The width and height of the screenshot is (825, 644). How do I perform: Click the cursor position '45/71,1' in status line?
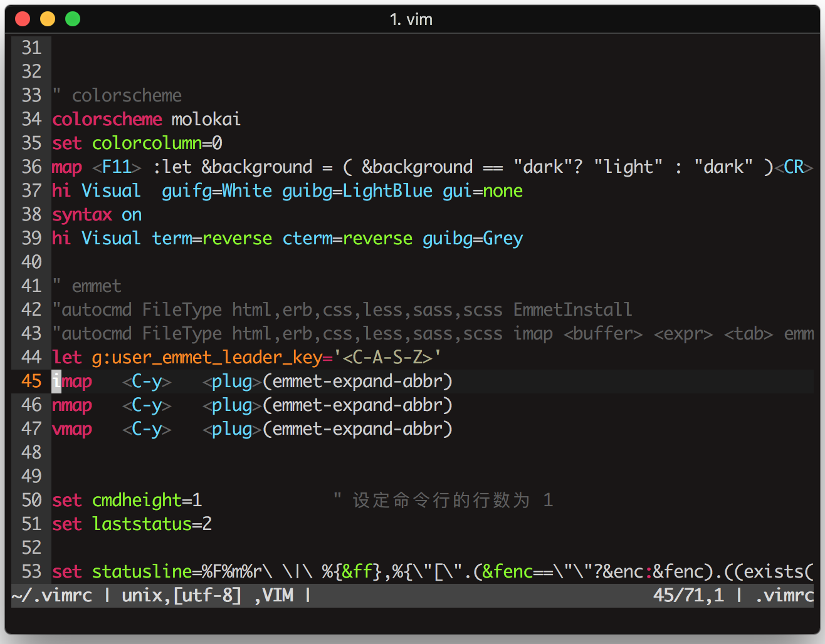pyautogui.click(x=688, y=595)
